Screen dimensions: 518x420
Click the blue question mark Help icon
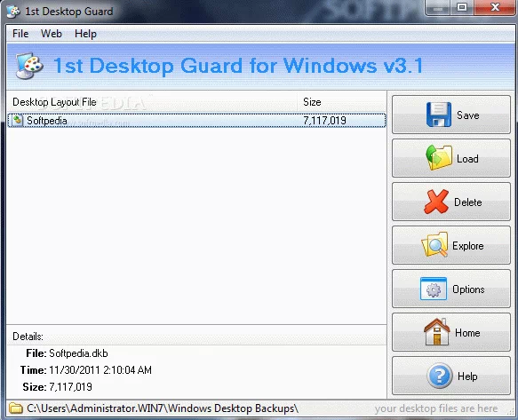(x=440, y=376)
